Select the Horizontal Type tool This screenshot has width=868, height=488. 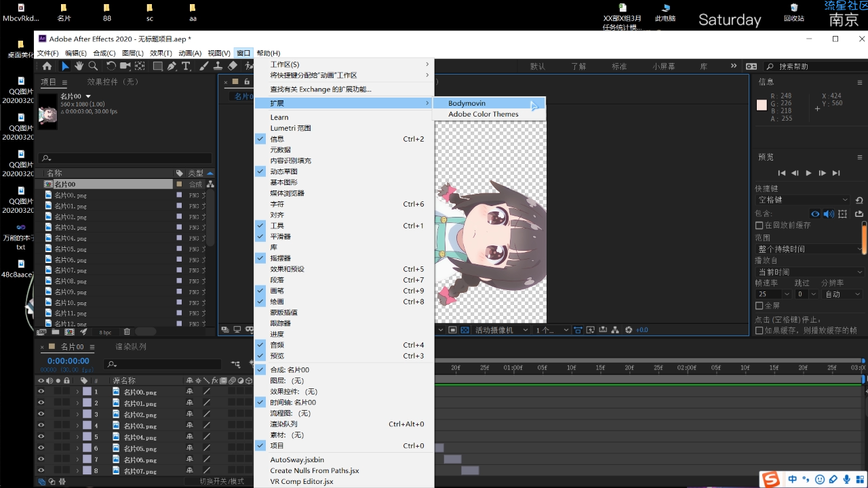point(186,66)
